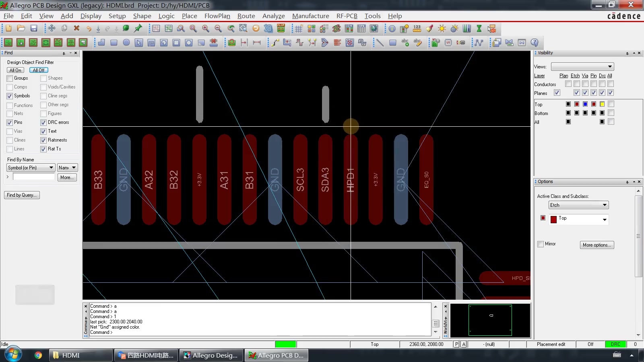Open the Views dropdown in Visibility
The height and width of the screenshot is (362, 644).
pyautogui.click(x=582, y=66)
